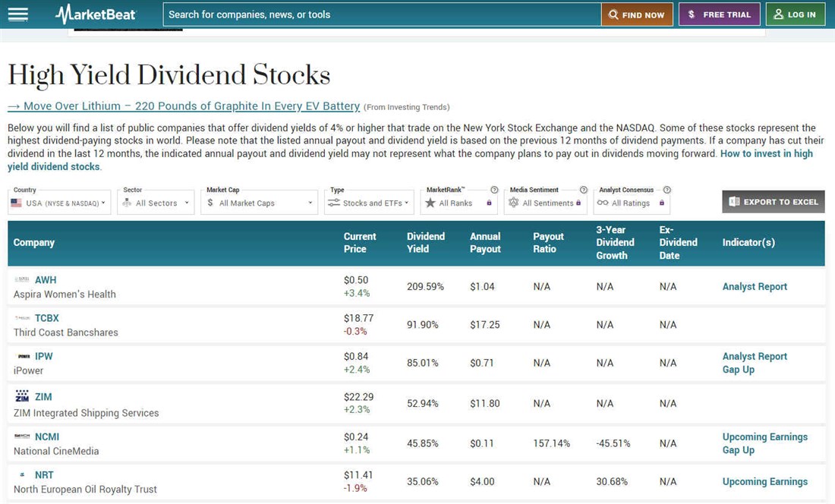Open the Type Stocks and ETFs dropdown
The image size is (835, 504).
point(368,203)
